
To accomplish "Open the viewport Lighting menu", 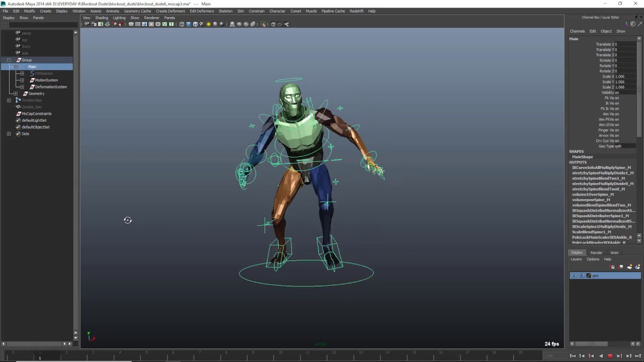I will [119, 18].
